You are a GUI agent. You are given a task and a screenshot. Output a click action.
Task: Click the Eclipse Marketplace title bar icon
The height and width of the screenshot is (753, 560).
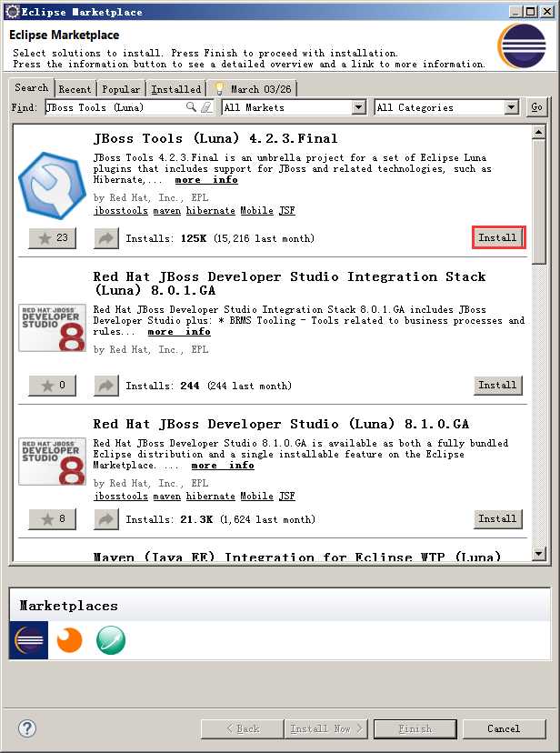12,12
